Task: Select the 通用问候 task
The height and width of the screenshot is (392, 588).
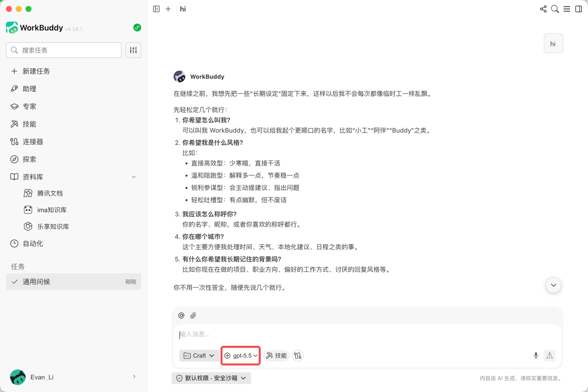Action: point(74,282)
